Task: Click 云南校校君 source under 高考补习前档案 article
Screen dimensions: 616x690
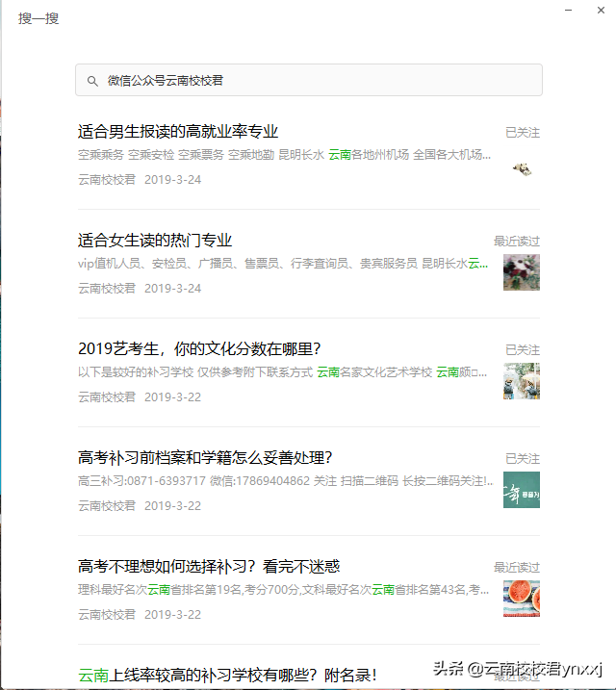Action: [107, 505]
